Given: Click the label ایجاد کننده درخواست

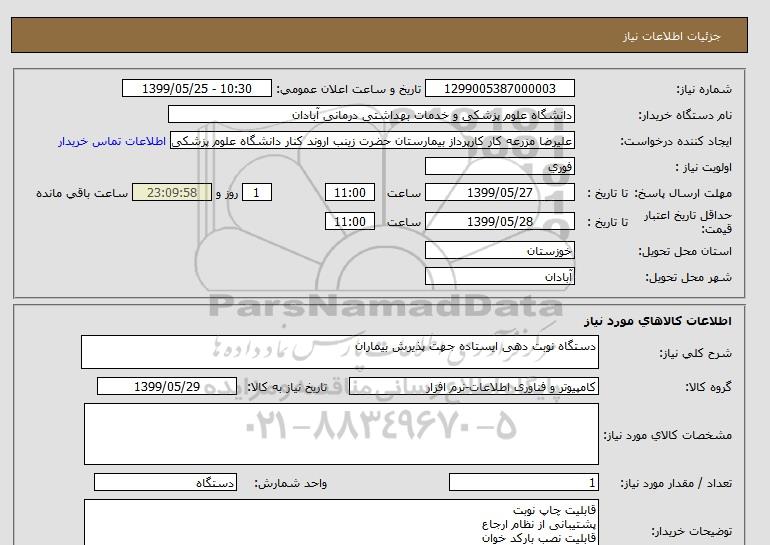Looking at the screenshot, I should point(676,141).
